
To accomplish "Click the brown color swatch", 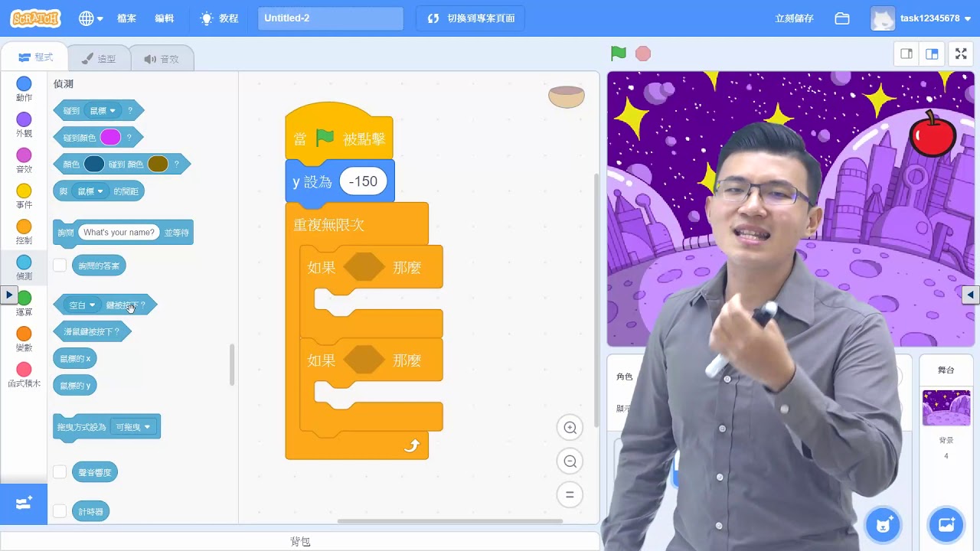I will click(158, 164).
